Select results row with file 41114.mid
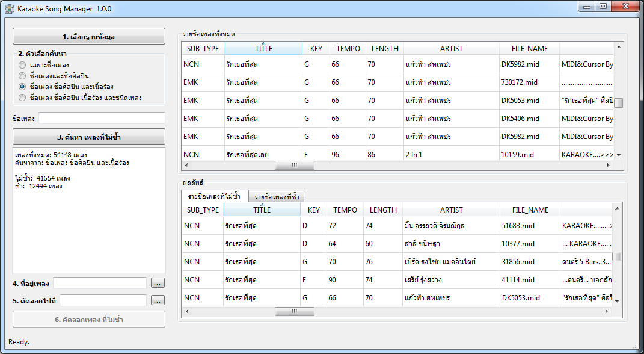The width and height of the screenshot is (644, 354). tap(397, 280)
